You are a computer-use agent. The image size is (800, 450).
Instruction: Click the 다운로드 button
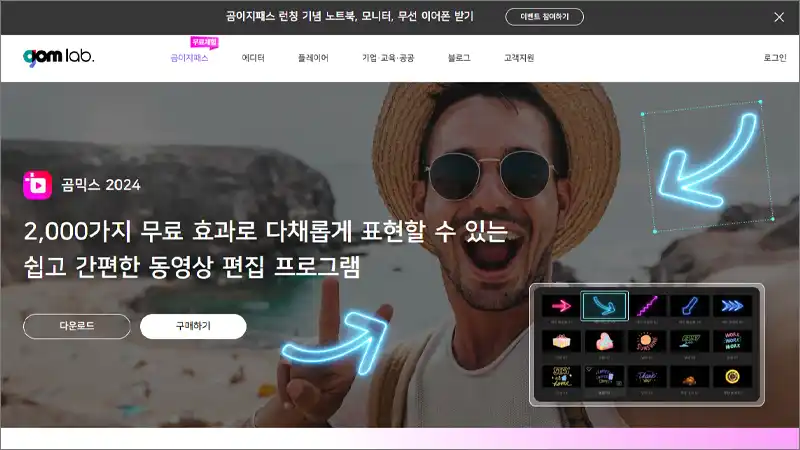tap(77, 326)
